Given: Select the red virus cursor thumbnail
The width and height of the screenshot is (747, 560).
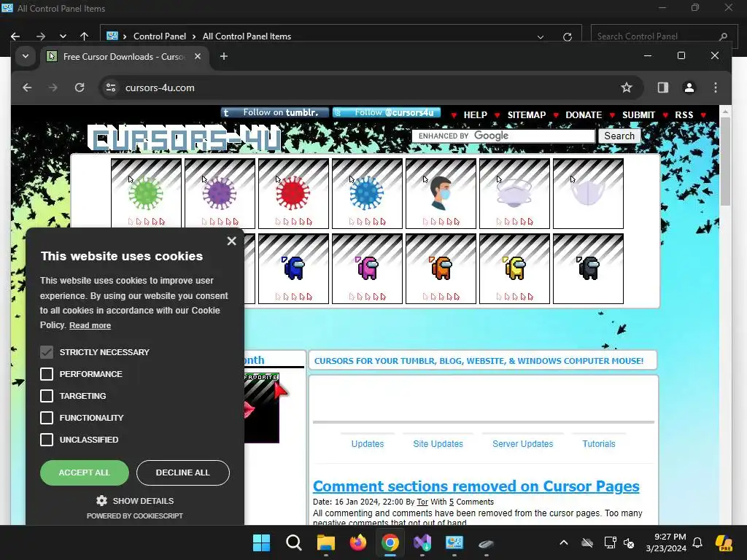Looking at the screenshot, I should [x=293, y=194].
